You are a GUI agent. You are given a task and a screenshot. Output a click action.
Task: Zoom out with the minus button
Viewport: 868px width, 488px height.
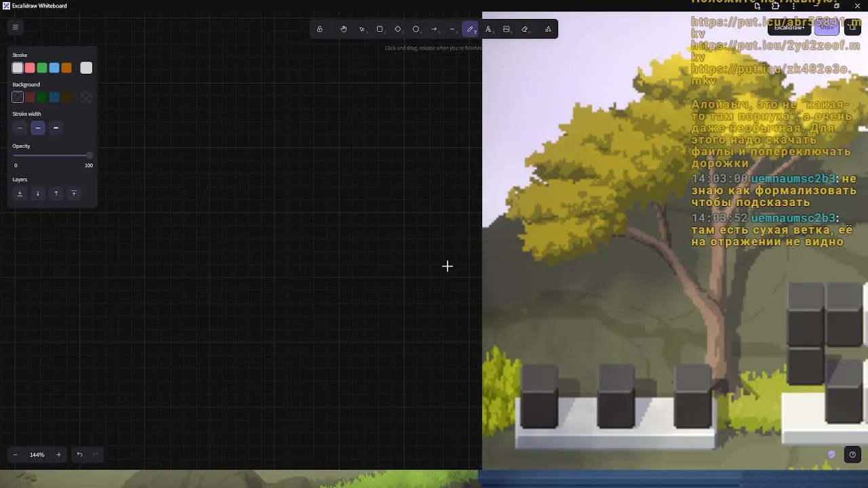point(16,455)
